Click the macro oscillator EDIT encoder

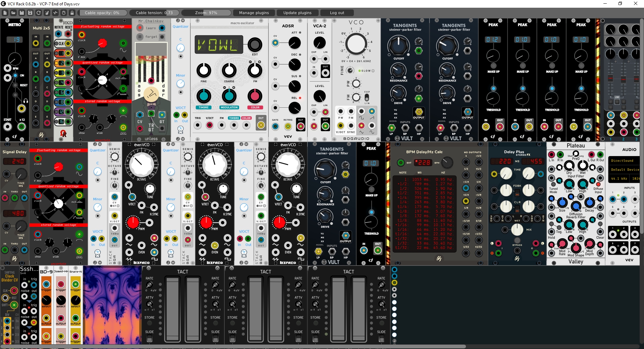(255, 45)
